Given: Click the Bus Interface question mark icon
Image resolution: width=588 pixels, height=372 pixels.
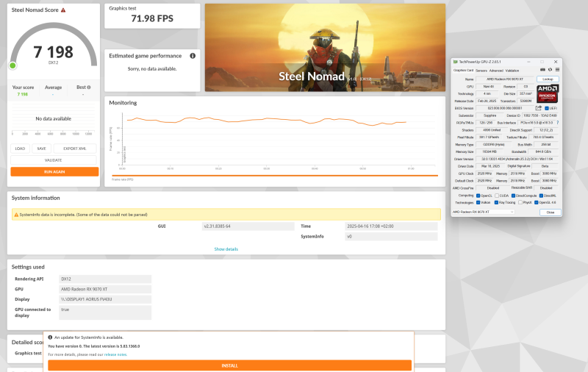Looking at the screenshot, I should tap(556, 123).
